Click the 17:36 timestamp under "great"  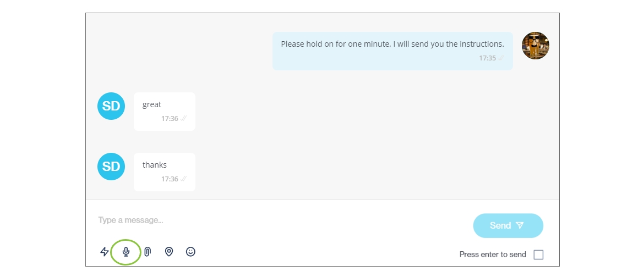[x=170, y=119]
